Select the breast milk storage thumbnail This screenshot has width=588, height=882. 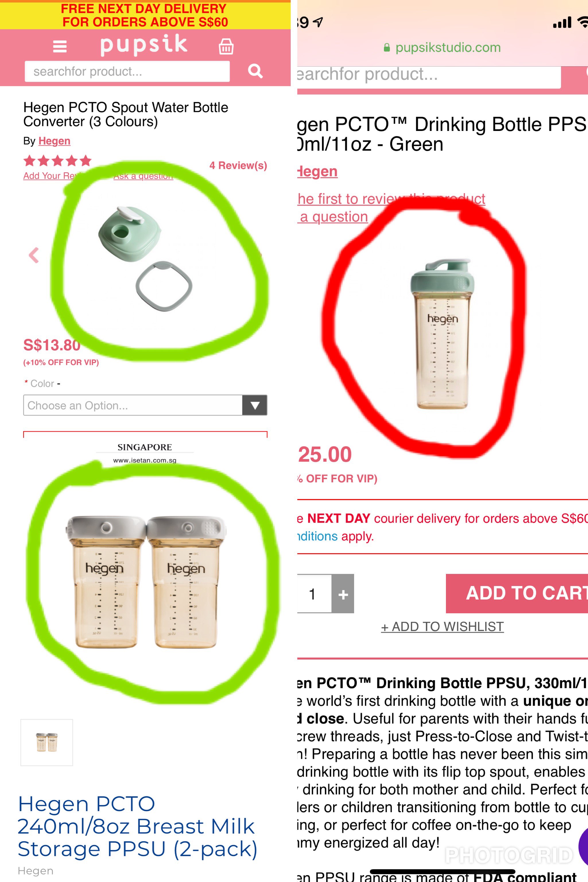click(46, 742)
